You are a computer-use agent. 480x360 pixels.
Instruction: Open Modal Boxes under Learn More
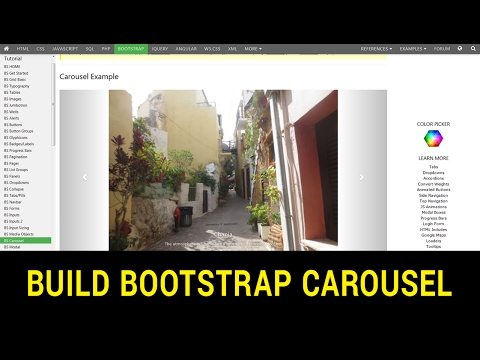pyautogui.click(x=433, y=213)
